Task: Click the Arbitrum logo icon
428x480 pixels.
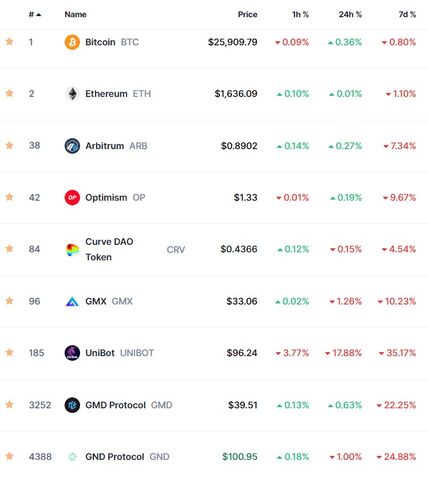Action: coord(72,146)
